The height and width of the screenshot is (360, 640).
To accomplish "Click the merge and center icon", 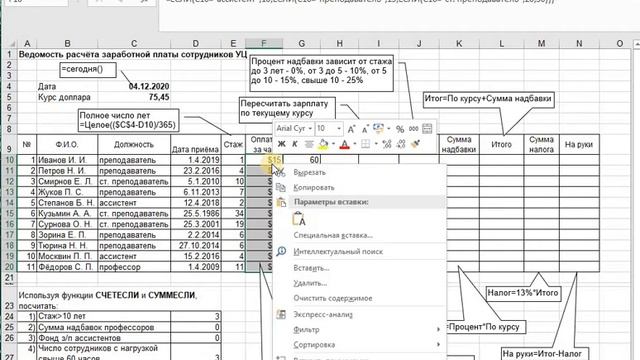I will tap(427, 129).
